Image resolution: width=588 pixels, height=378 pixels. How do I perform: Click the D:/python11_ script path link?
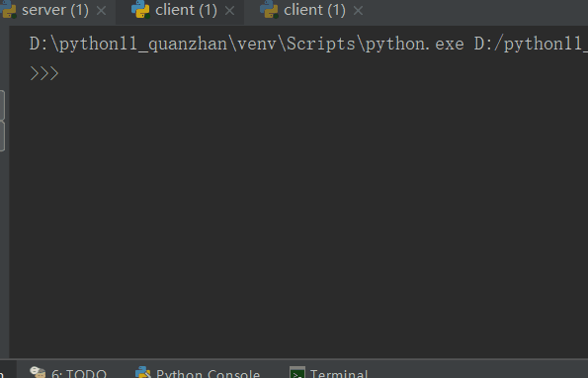coord(531,44)
